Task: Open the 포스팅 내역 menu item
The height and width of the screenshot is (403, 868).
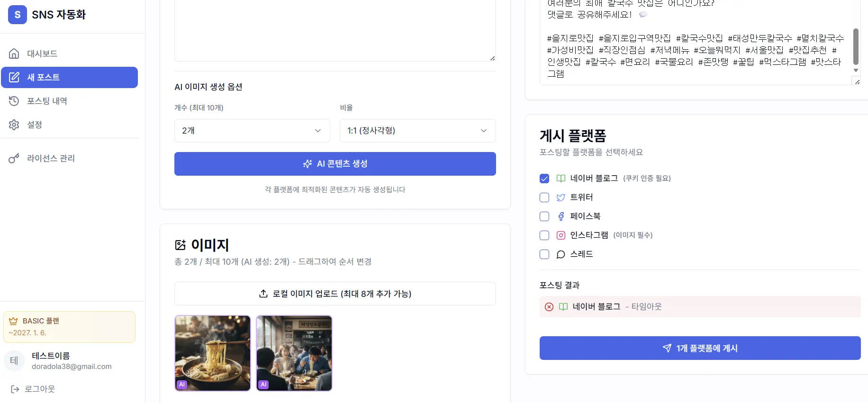Action: (x=47, y=101)
